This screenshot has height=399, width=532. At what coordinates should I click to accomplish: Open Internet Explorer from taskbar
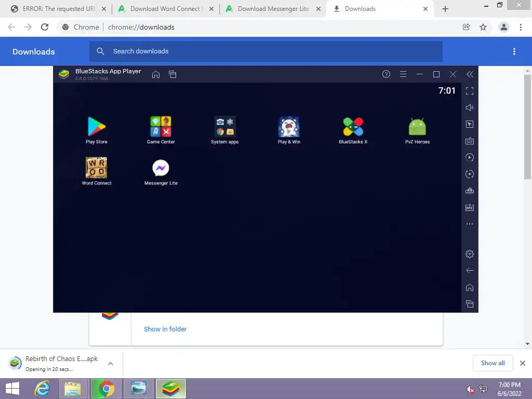coord(42,389)
